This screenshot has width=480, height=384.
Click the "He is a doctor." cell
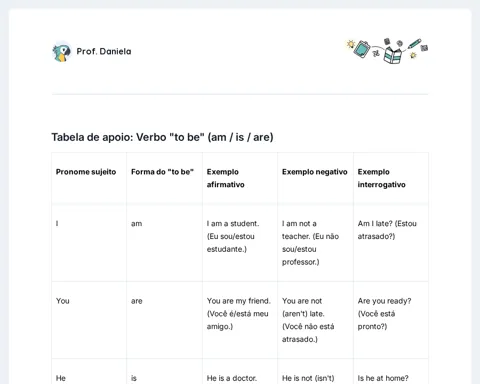pyautogui.click(x=240, y=371)
